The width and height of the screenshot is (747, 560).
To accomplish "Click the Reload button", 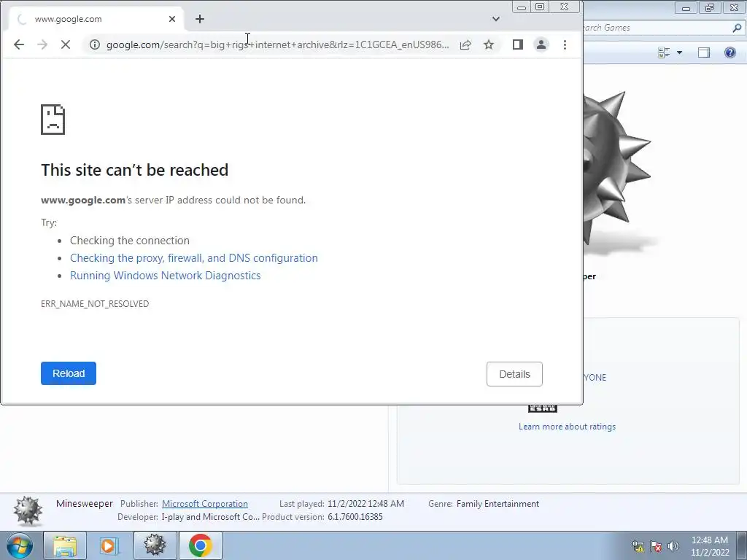I will point(69,373).
